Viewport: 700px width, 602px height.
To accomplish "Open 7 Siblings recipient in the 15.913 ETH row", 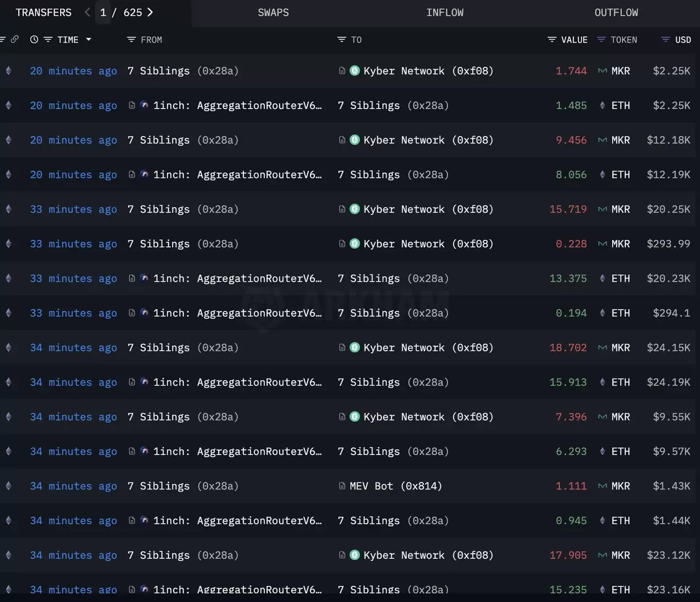I will (x=394, y=383).
